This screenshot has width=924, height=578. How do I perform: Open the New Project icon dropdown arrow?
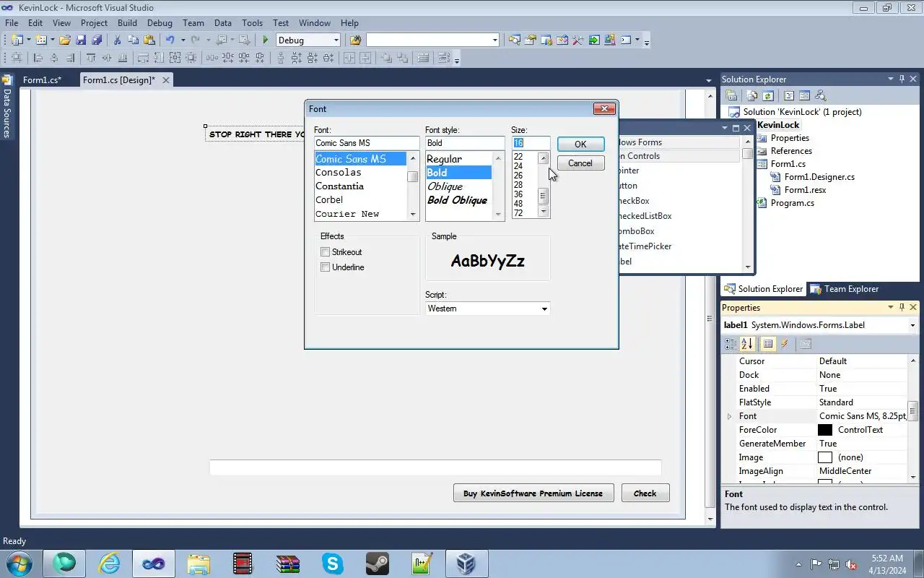[x=28, y=40]
